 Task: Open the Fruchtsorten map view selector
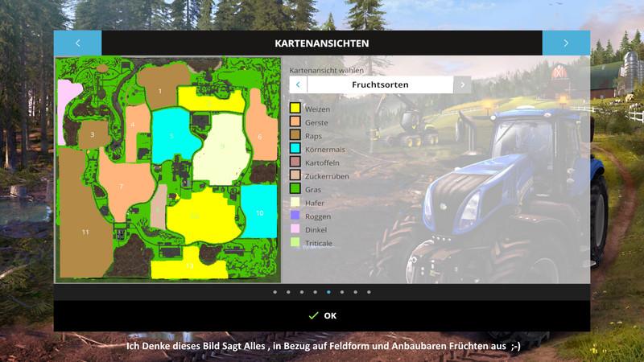click(x=380, y=84)
